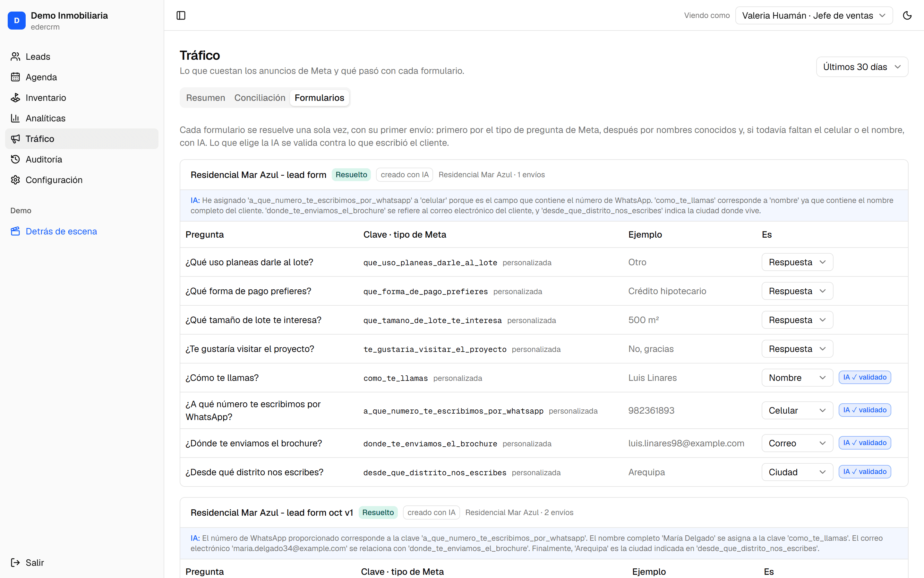Click the creado con IA tag of lead form oct v1

pos(431,512)
